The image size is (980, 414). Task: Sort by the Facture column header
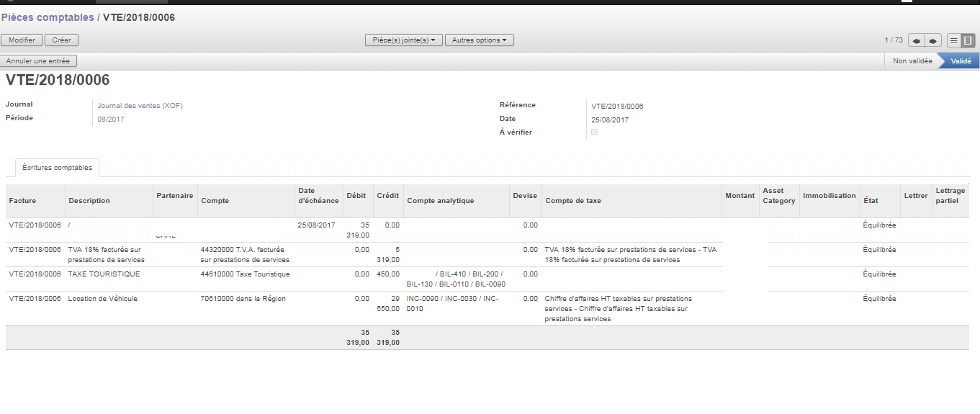click(35, 201)
